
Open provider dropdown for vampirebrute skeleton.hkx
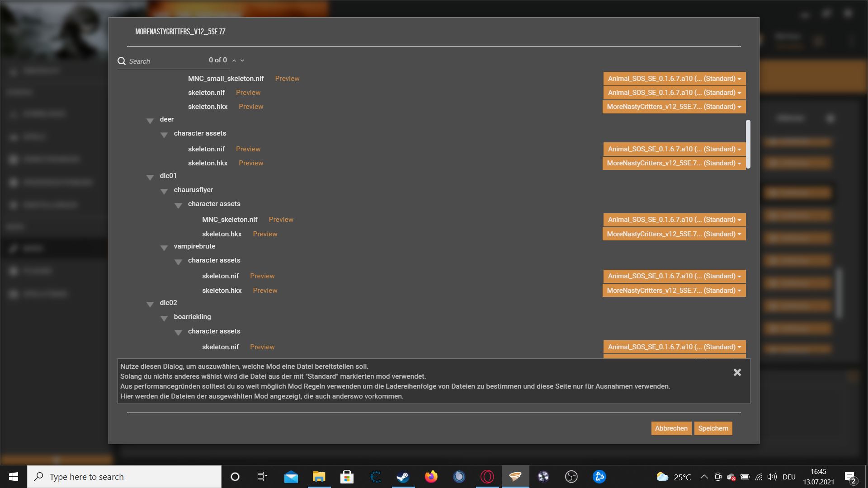coord(674,291)
